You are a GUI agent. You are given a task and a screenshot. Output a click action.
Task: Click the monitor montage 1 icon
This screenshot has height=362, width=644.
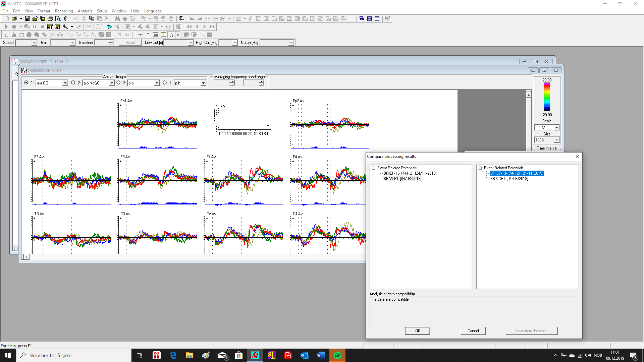pos(50,27)
